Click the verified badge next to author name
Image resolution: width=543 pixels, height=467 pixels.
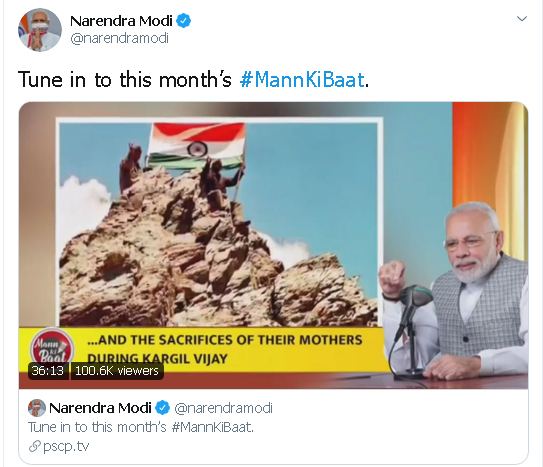(184, 21)
